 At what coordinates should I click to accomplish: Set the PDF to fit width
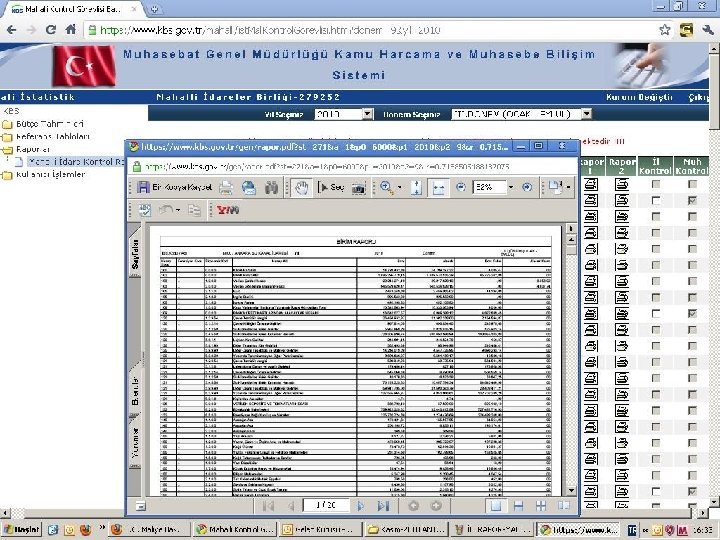tap(438, 187)
